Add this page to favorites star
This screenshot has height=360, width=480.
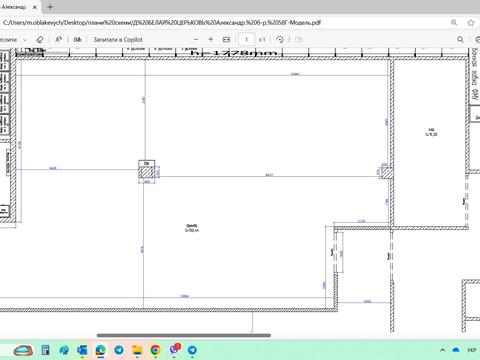coord(471,23)
